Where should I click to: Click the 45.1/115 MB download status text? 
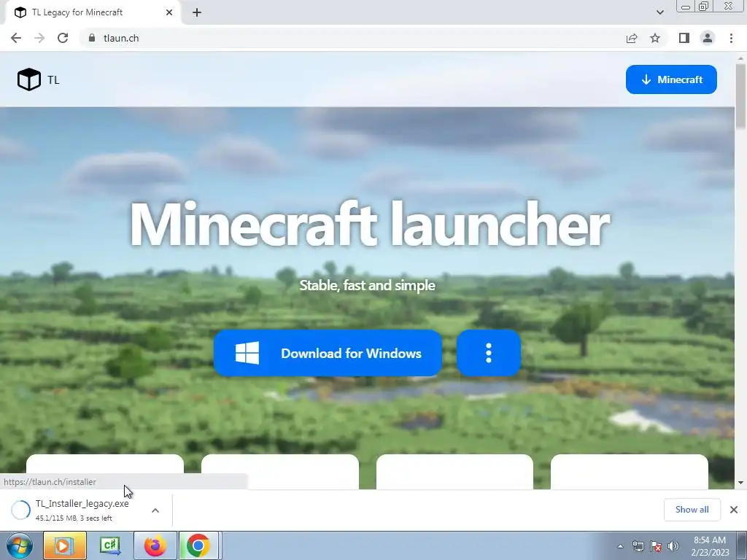pyautogui.click(x=74, y=518)
